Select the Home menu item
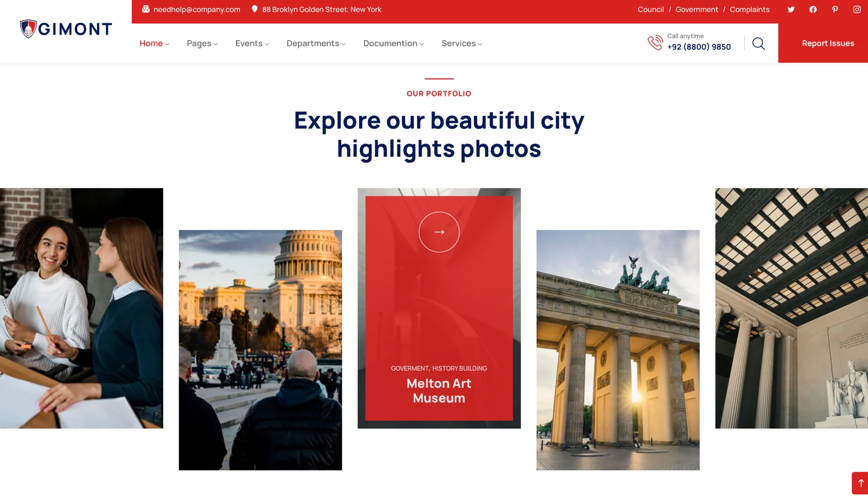 [x=154, y=43]
